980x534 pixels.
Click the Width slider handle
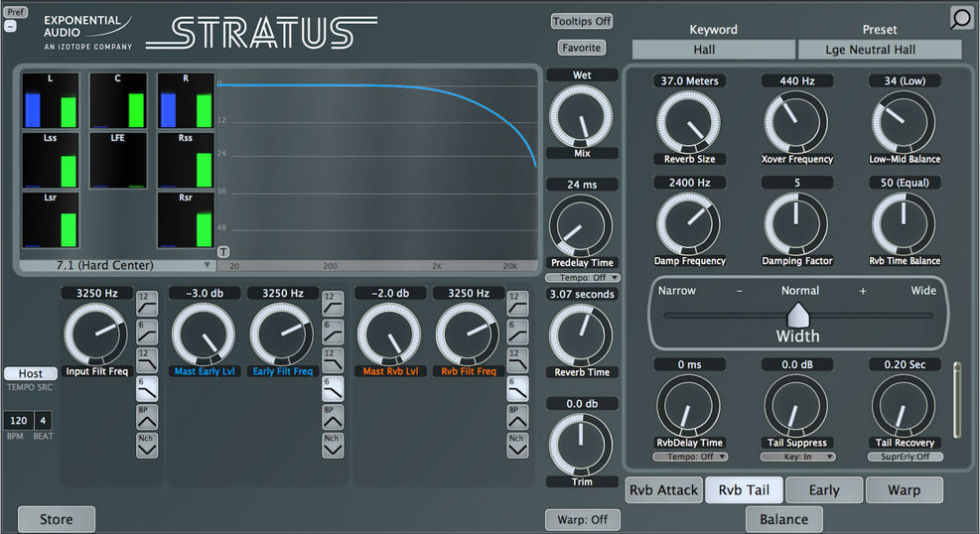pyautogui.click(x=797, y=316)
